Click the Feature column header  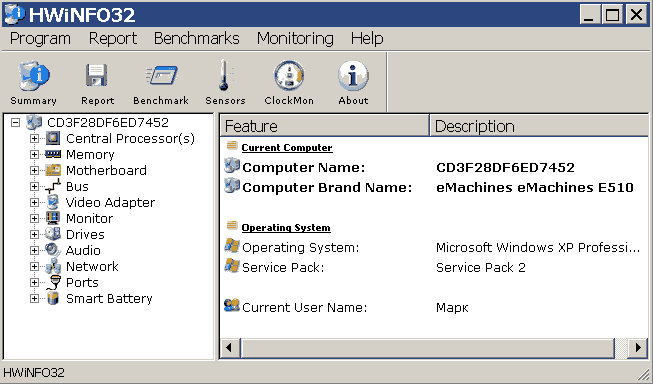pos(324,126)
